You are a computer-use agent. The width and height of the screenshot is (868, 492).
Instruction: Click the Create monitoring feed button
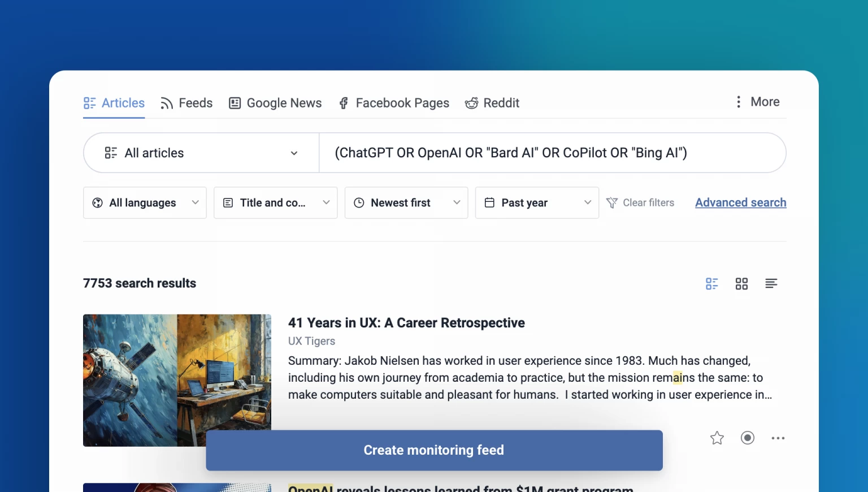433,450
